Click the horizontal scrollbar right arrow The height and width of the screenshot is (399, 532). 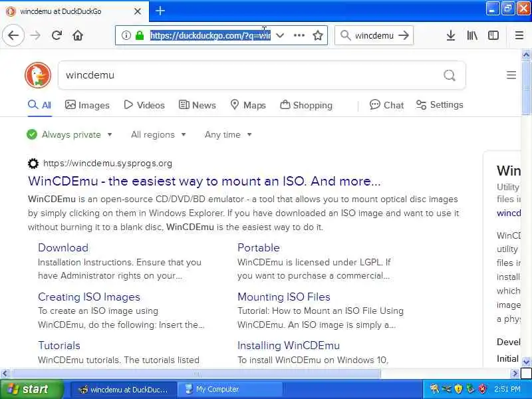point(515,374)
